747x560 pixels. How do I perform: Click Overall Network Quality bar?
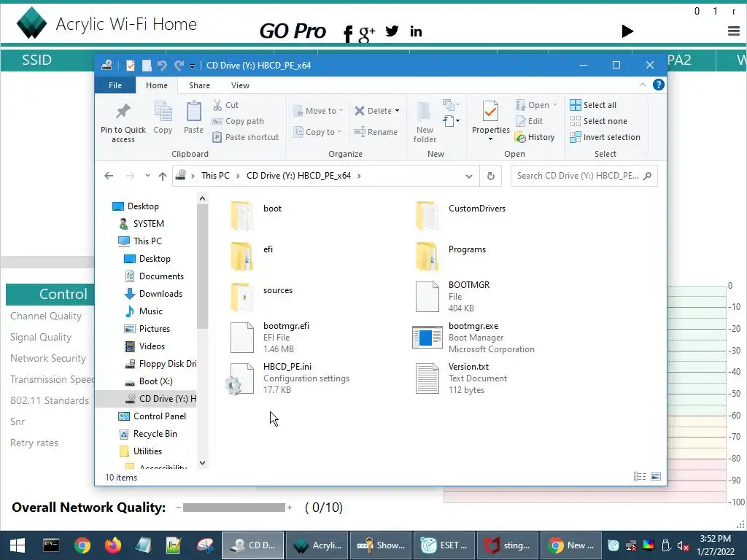234,507
